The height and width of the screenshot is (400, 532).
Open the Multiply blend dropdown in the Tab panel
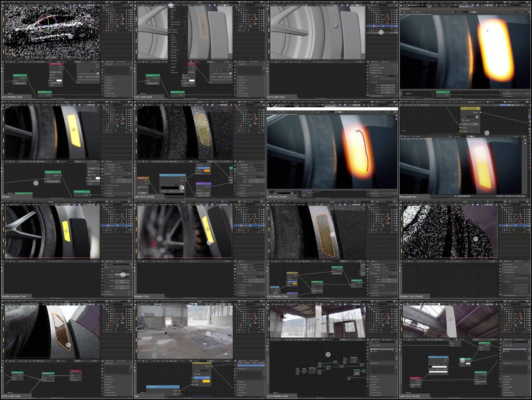[201, 370]
